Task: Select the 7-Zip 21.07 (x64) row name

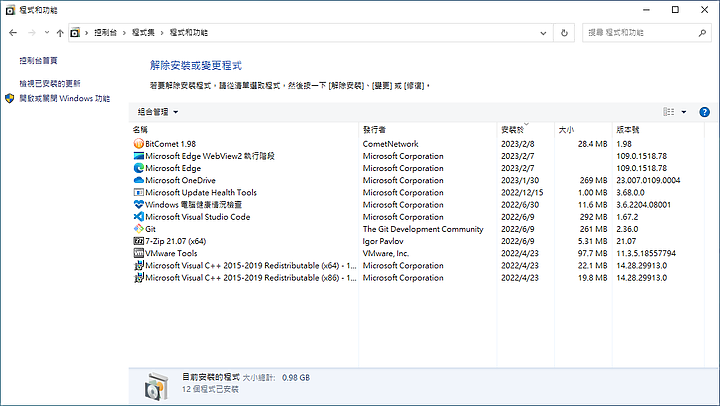Action: (176, 241)
